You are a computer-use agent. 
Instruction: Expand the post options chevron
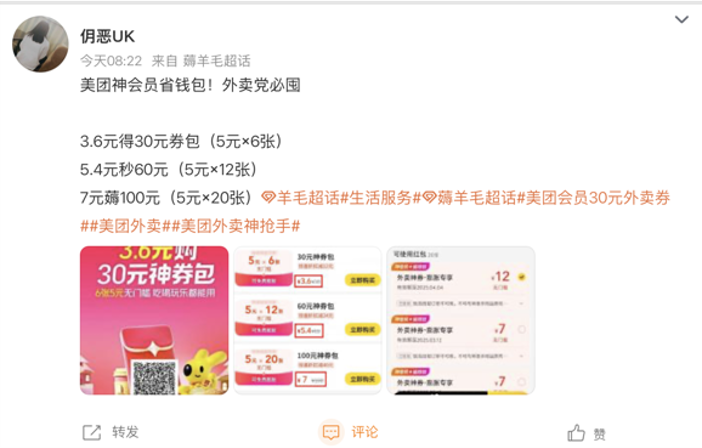click(681, 19)
